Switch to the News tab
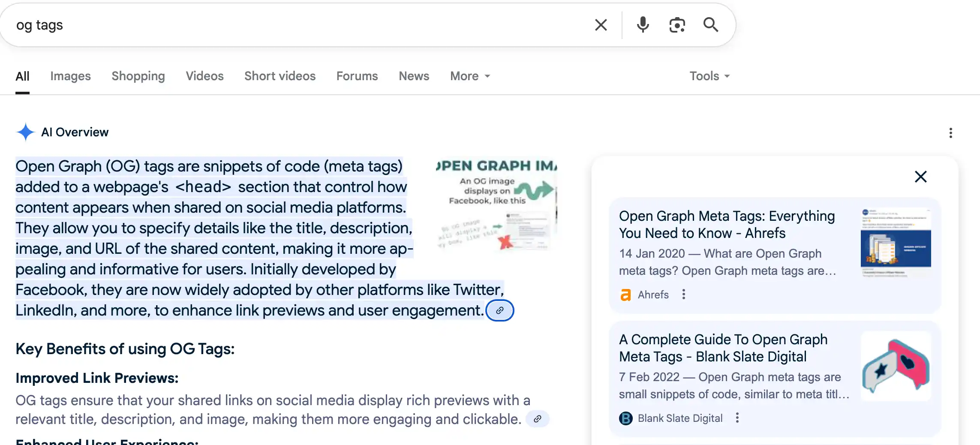Screen dimensions: 980x445 pyautogui.click(x=414, y=76)
